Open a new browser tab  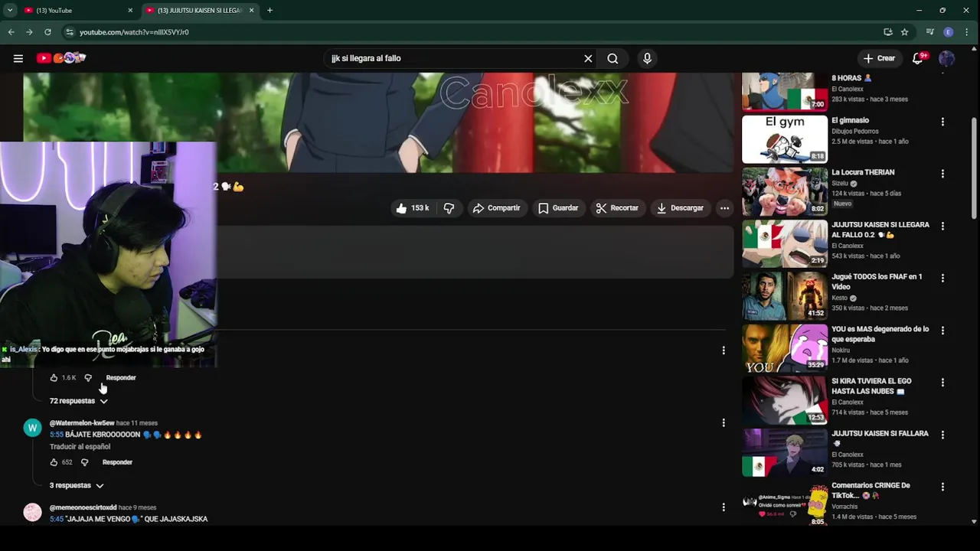coord(269,10)
